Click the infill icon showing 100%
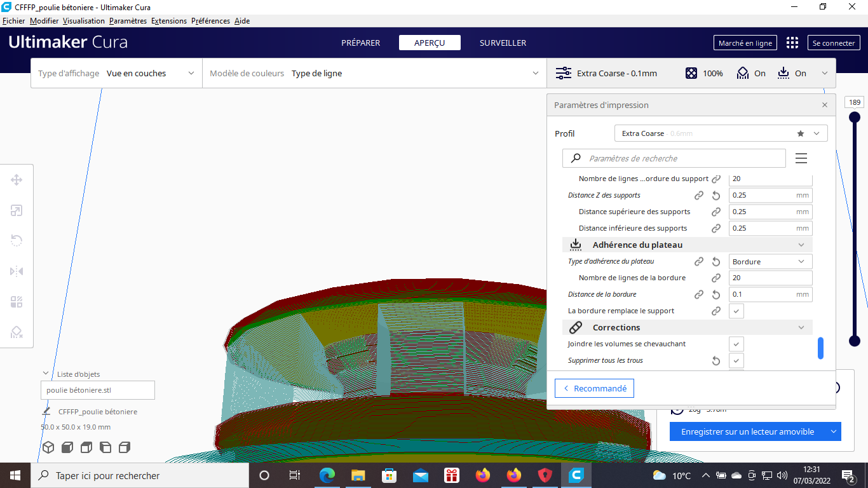 point(691,73)
